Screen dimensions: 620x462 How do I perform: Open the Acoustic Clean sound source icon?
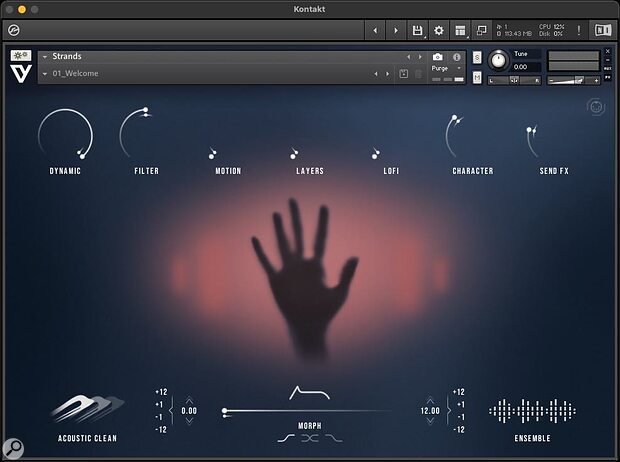tap(87, 409)
